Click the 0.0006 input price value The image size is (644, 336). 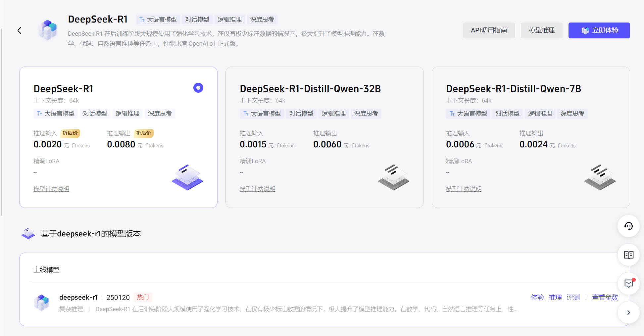coord(460,145)
